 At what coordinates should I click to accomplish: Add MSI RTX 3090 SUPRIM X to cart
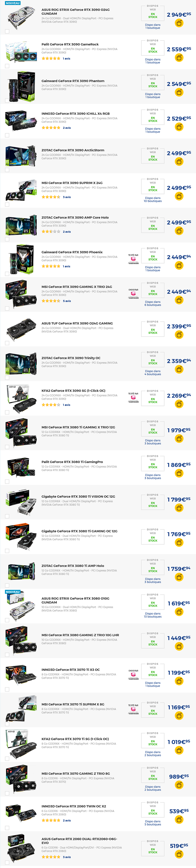[x=179, y=197]
